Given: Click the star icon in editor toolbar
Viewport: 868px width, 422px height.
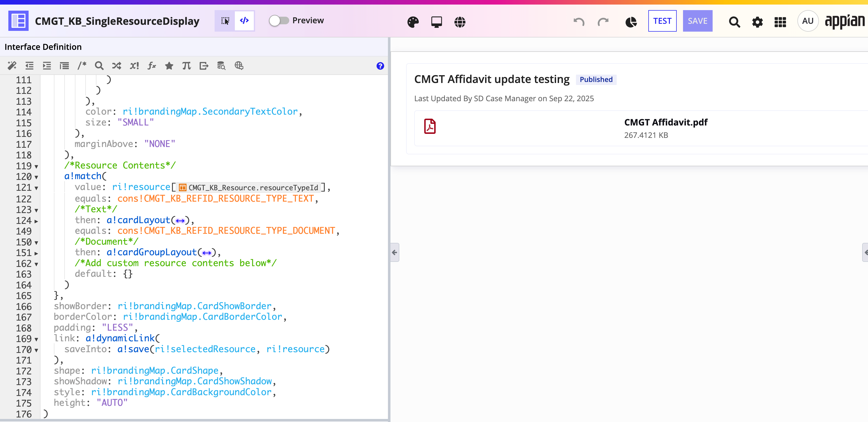Looking at the screenshot, I should point(169,66).
